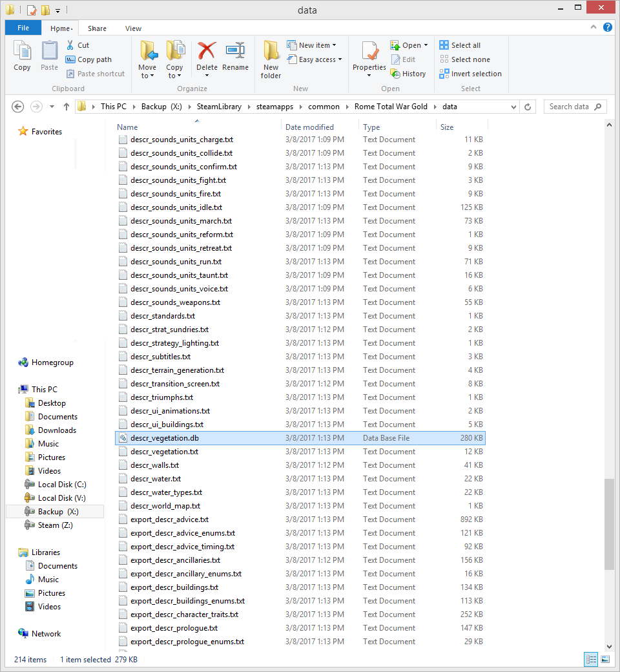The height and width of the screenshot is (672, 620).
Task: Open the Recent locations dropdown arrow
Action: point(52,107)
